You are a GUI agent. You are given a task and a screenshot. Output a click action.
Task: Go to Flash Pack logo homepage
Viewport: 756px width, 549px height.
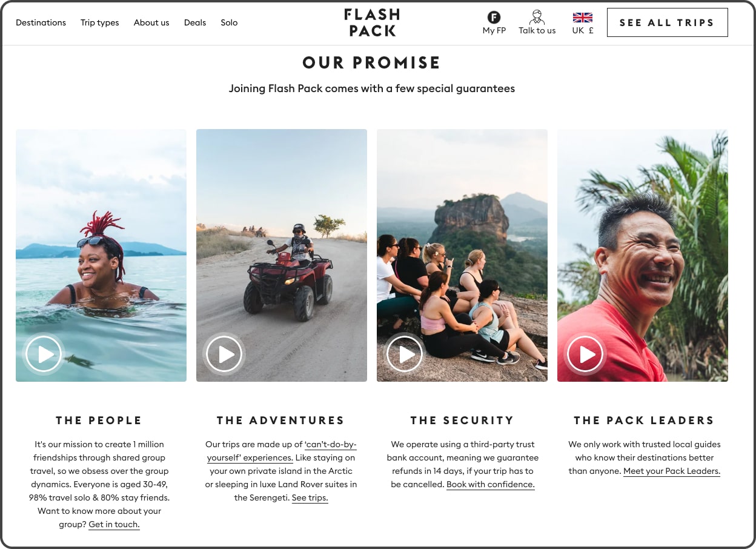tap(373, 22)
